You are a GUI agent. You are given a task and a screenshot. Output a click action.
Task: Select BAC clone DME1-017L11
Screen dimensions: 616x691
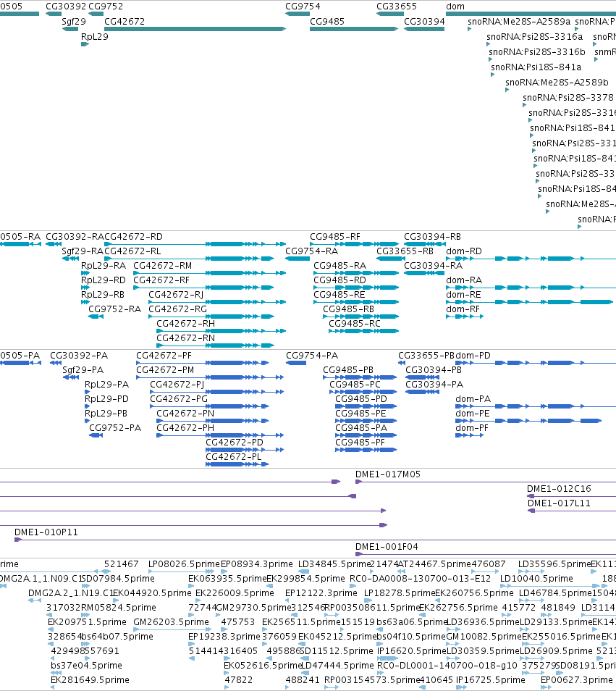(560, 503)
